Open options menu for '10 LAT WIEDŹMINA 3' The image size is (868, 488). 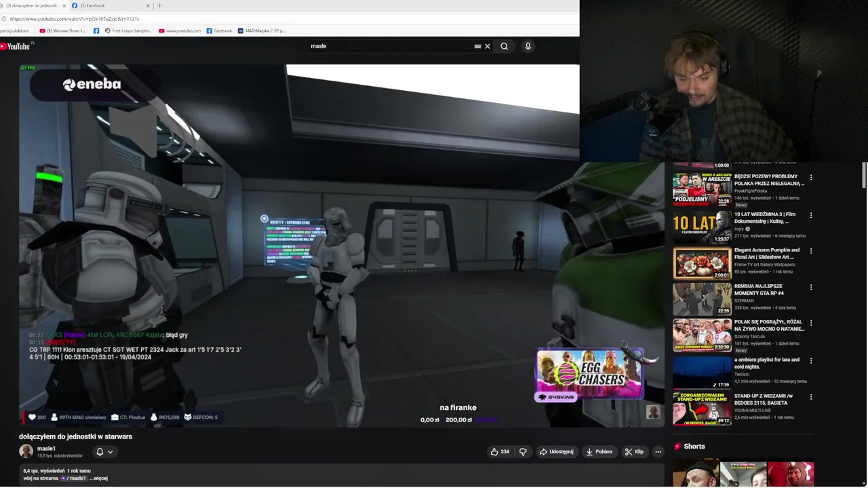[x=810, y=216]
